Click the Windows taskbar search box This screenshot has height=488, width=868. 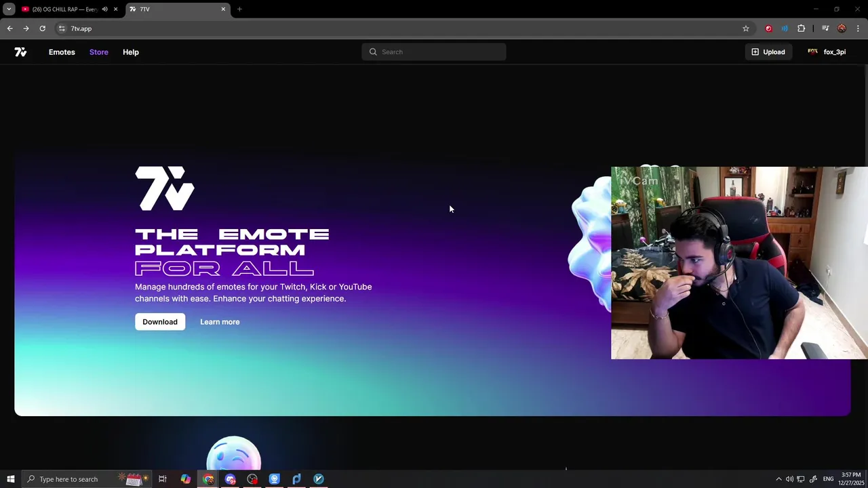click(85, 479)
